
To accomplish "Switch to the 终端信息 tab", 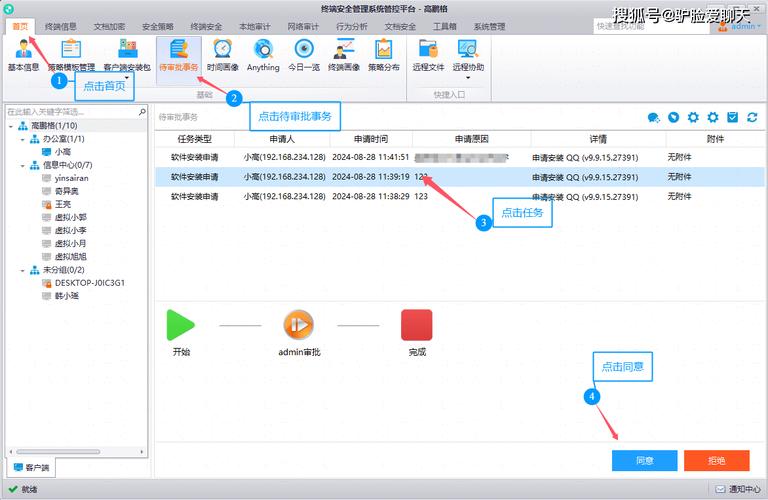I will 61,26.
